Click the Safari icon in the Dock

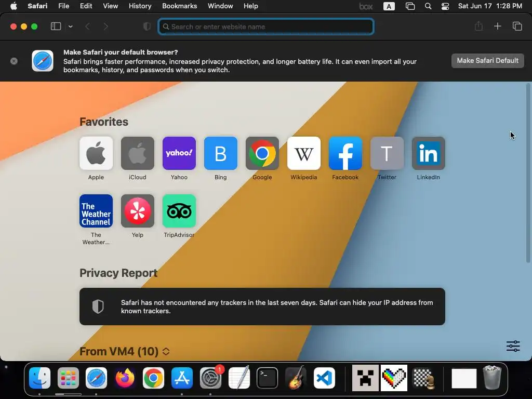click(x=96, y=378)
